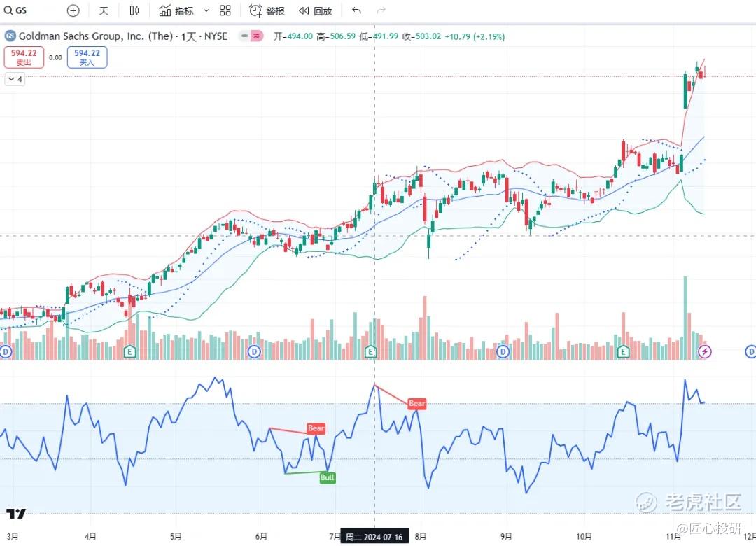Click the upper Bear divergence label in August

417,403
